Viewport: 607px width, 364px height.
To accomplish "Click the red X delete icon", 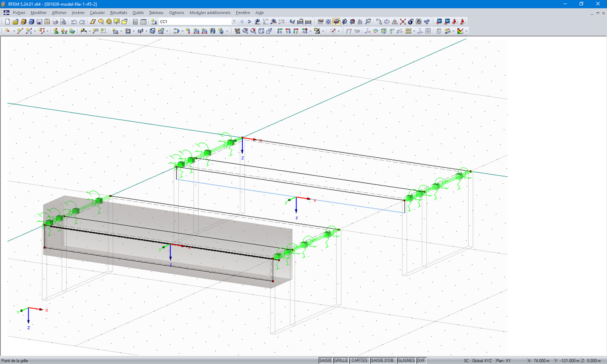I will (x=403, y=21).
